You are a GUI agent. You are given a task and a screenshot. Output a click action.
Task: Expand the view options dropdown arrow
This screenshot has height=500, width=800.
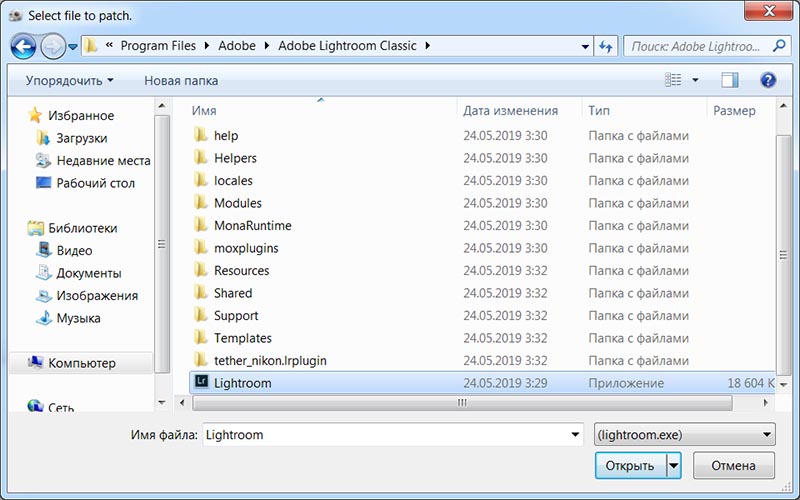tap(695, 80)
